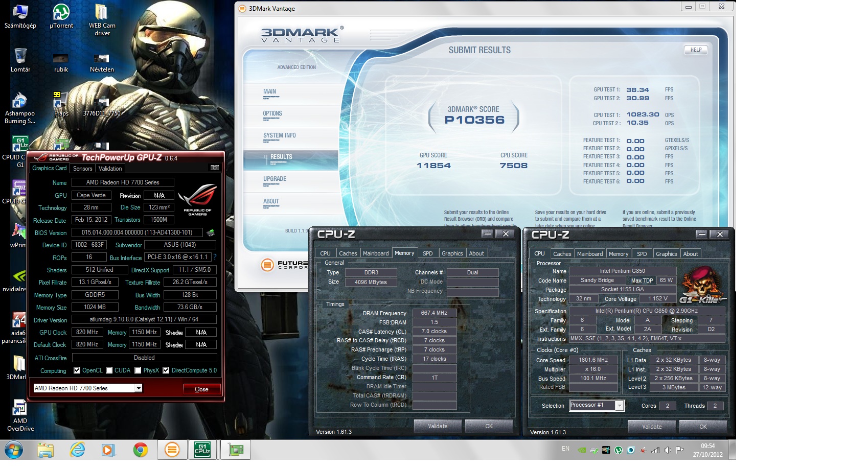
Task: Open ABOUT in 3DMark Vantage menu
Action: tap(271, 202)
